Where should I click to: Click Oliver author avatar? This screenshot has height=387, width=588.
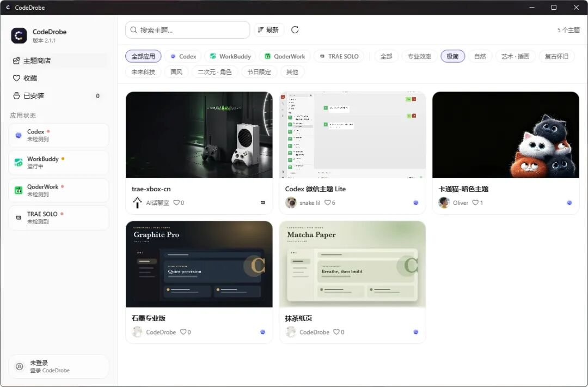(444, 203)
